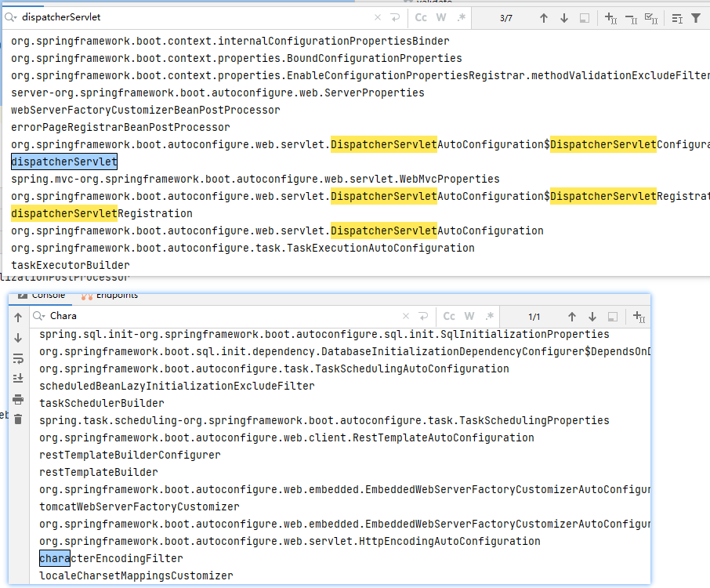
Task: Click the localeCharsetMappingsCustomizer line
Action: point(136,575)
